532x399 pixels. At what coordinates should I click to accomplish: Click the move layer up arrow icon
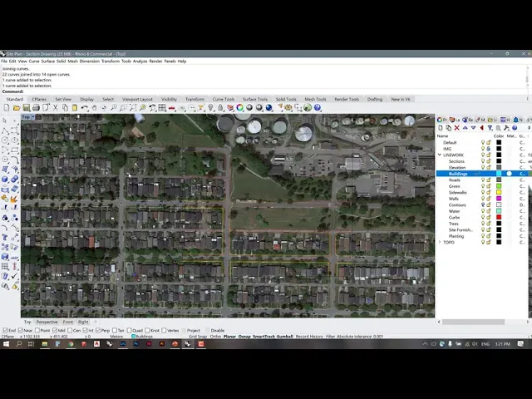coord(465,128)
